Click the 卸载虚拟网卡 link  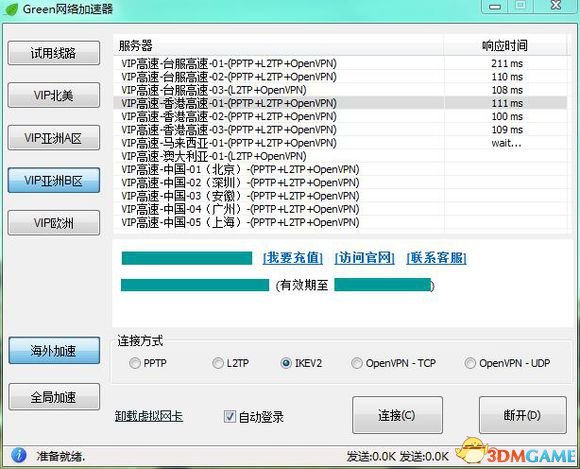(x=149, y=416)
